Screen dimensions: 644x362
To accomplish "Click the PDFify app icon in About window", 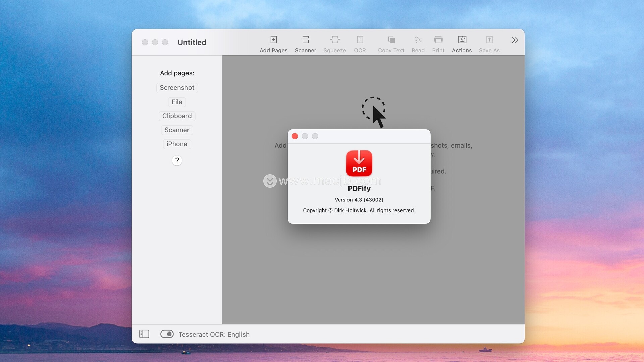I will (359, 163).
